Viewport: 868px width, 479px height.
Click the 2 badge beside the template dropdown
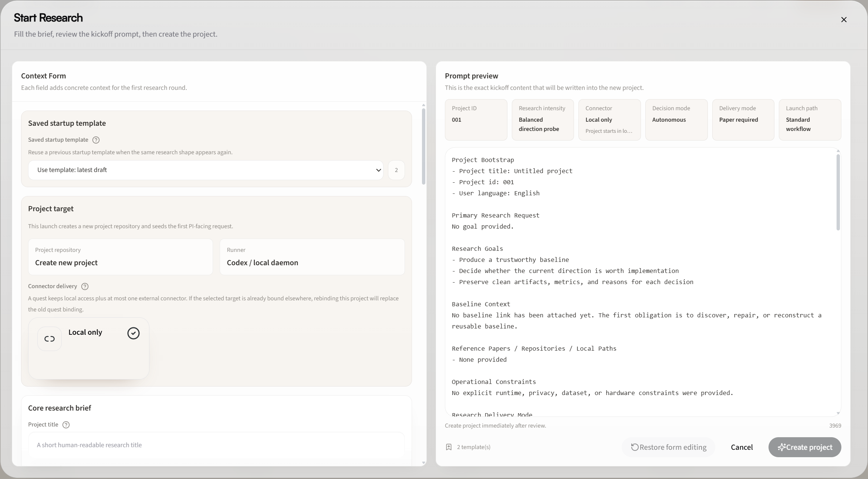pyautogui.click(x=396, y=170)
